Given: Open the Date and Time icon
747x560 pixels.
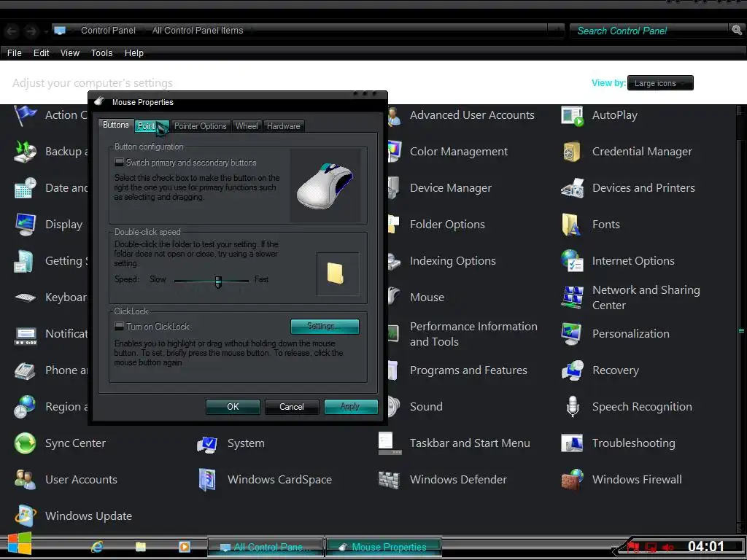Looking at the screenshot, I should [x=25, y=189].
